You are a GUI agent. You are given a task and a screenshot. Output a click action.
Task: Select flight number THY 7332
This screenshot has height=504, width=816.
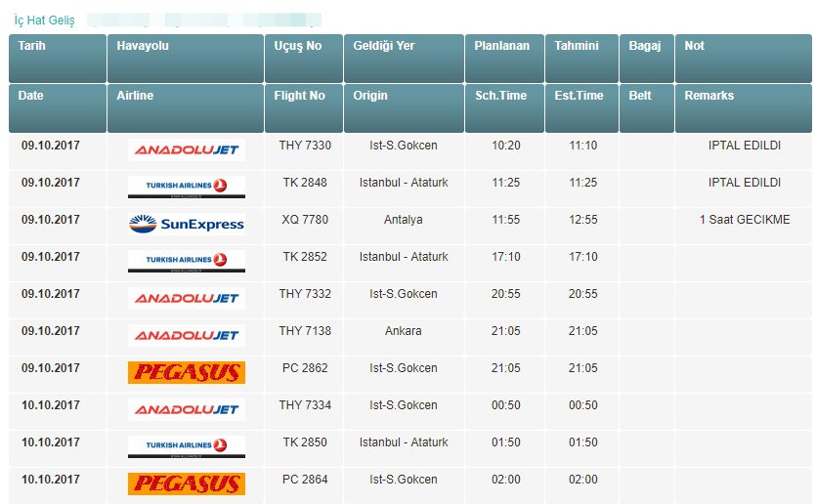coord(305,294)
